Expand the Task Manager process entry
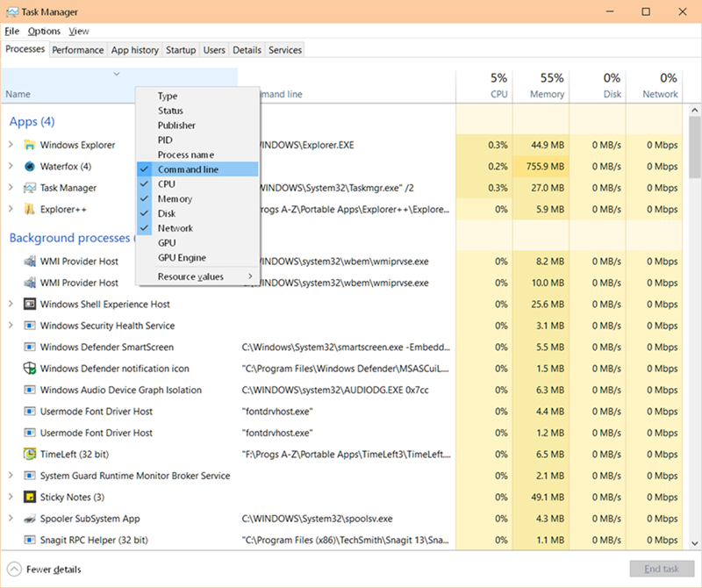Viewport: 702px width, 588px height. click(x=11, y=187)
